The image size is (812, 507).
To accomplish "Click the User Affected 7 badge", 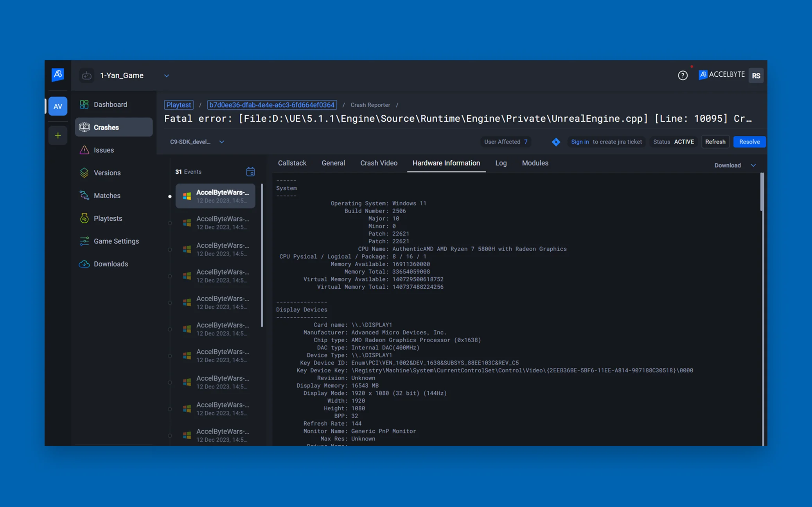I will (x=506, y=142).
